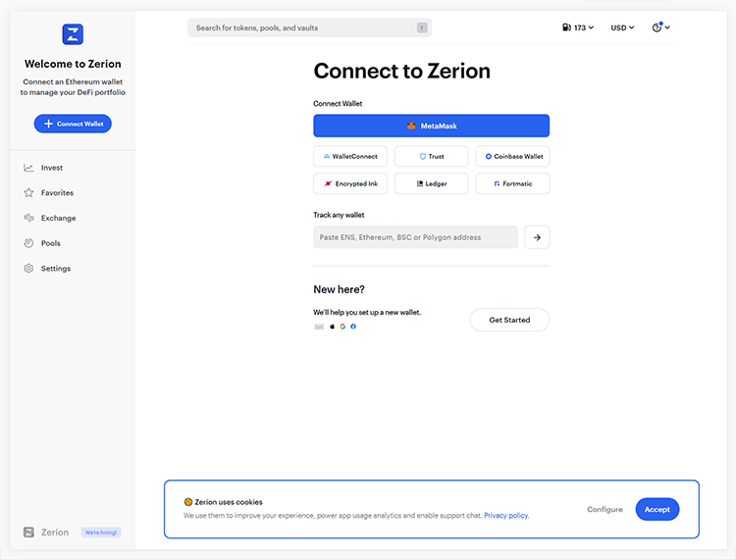This screenshot has height=560, width=736.
Task: Connect with the MetaMask wallet button
Action: click(431, 126)
